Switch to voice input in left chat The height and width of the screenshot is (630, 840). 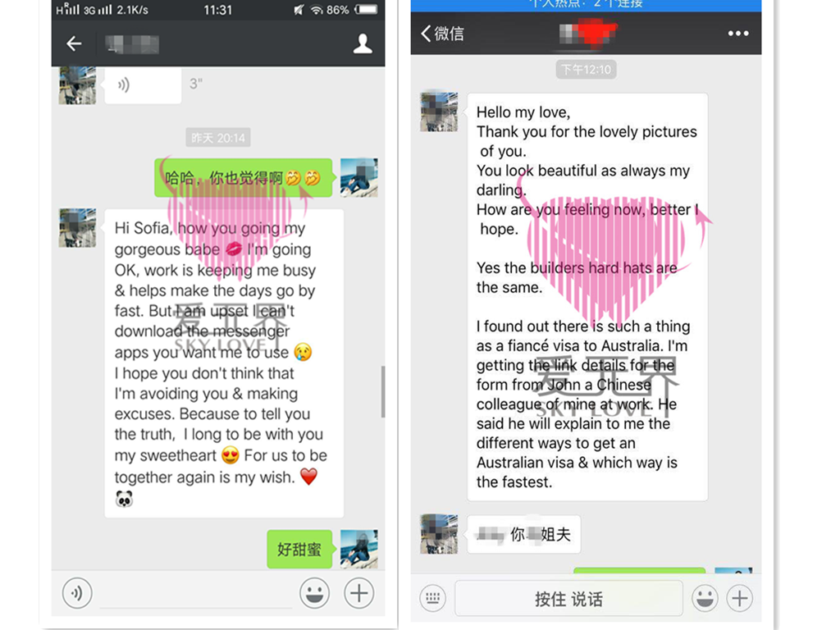point(77,593)
